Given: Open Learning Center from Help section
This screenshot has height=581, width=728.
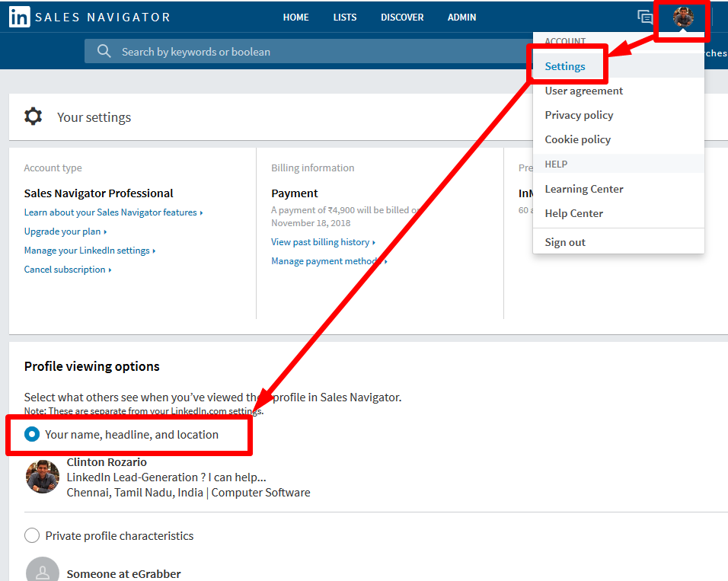Looking at the screenshot, I should 583,189.
